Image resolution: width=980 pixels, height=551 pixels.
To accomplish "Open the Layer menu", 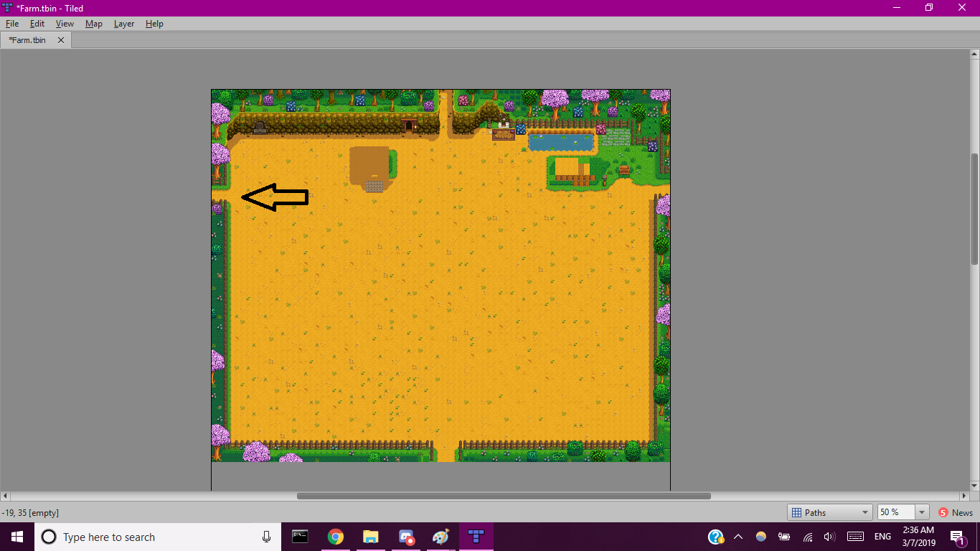I will coord(123,24).
